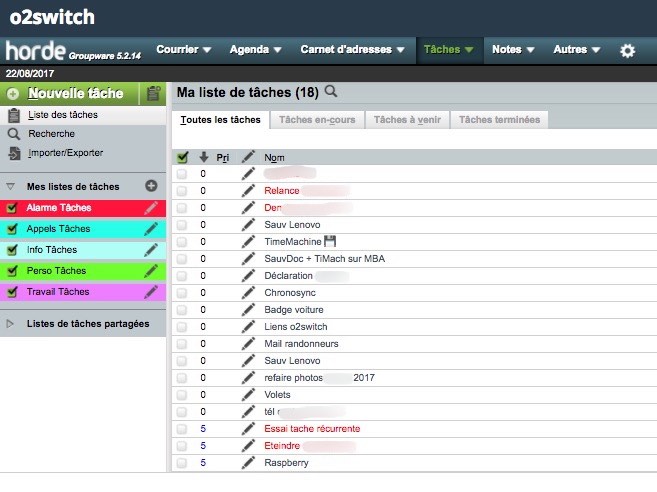The width and height of the screenshot is (657, 492).
Task: Click the Nouvelle tâche button
Action: pos(75,94)
